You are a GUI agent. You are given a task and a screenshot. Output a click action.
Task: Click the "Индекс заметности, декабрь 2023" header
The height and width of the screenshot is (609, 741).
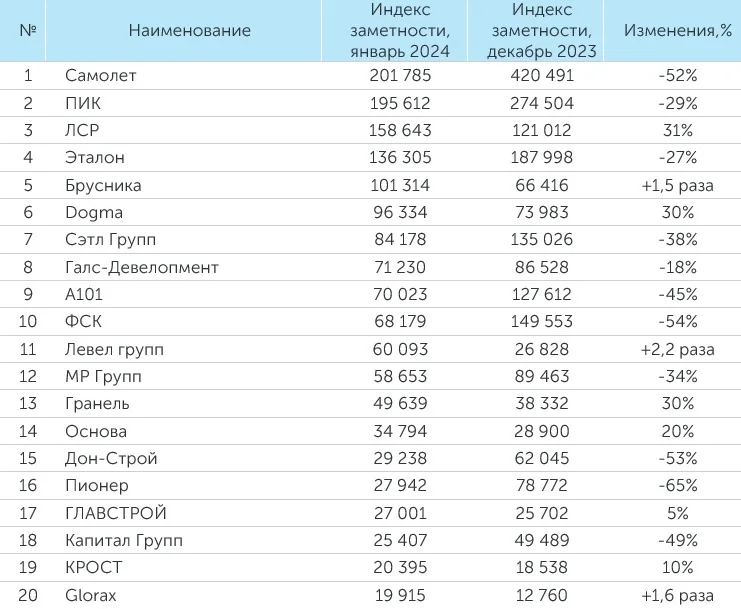(541, 30)
